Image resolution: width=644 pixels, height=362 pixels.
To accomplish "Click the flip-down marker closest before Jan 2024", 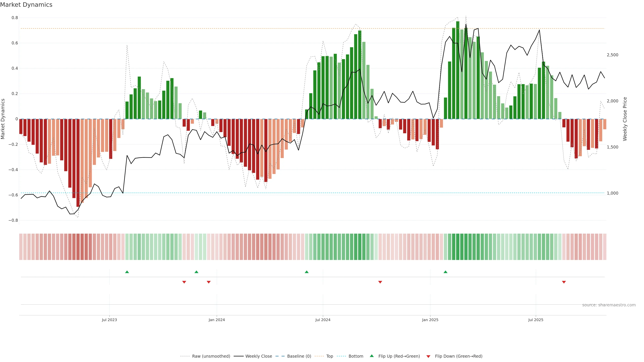I will [209, 282].
